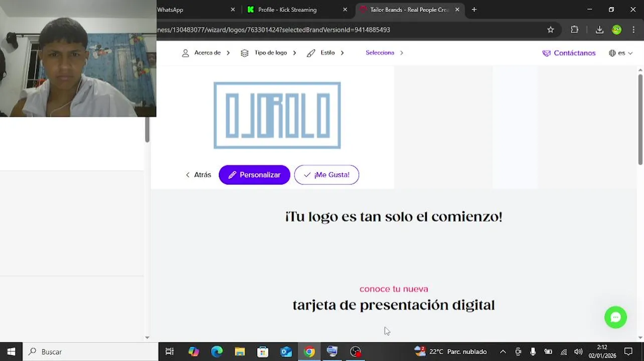Image resolution: width=644 pixels, height=361 pixels.
Task: Open the Contáctanos link
Action: [569, 53]
